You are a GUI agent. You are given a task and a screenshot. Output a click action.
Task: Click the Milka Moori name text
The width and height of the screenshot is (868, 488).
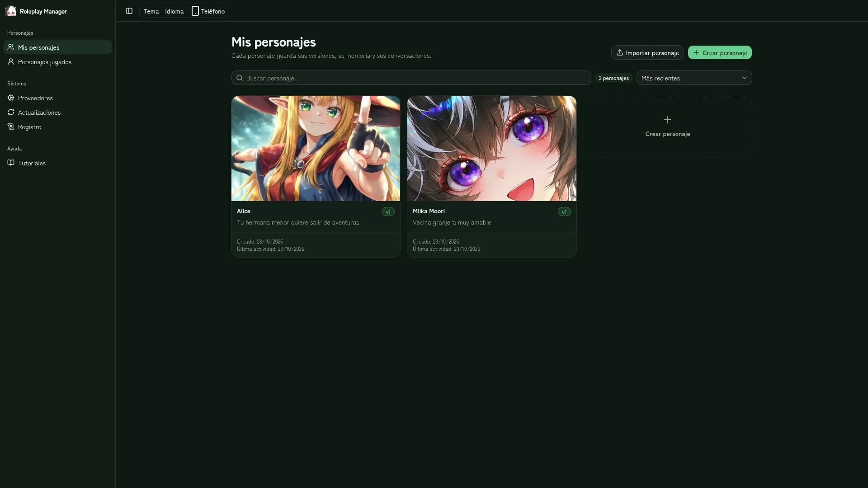tap(429, 211)
